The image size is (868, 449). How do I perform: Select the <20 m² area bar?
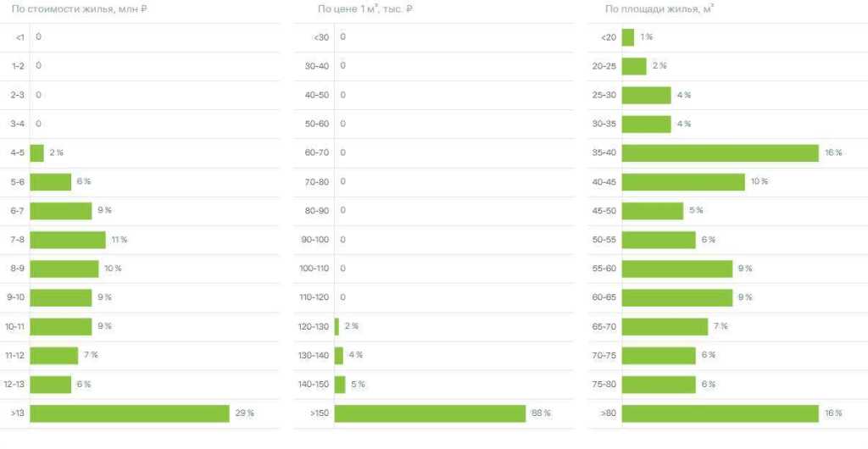click(x=628, y=37)
